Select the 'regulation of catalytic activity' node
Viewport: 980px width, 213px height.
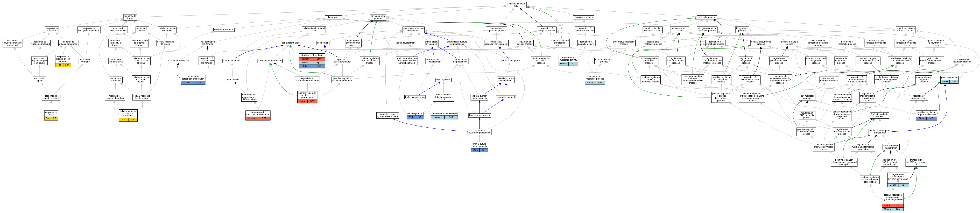click(x=586, y=43)
